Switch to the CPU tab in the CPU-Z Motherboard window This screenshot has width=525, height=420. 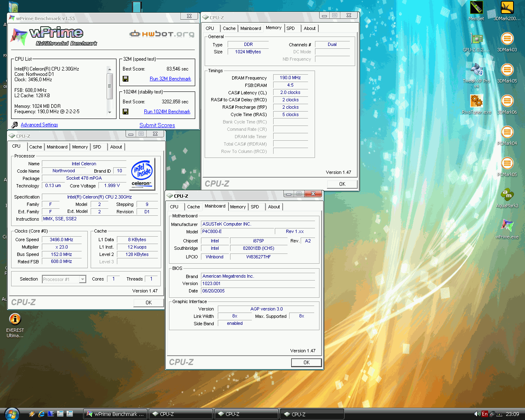[x=174, y=207]
